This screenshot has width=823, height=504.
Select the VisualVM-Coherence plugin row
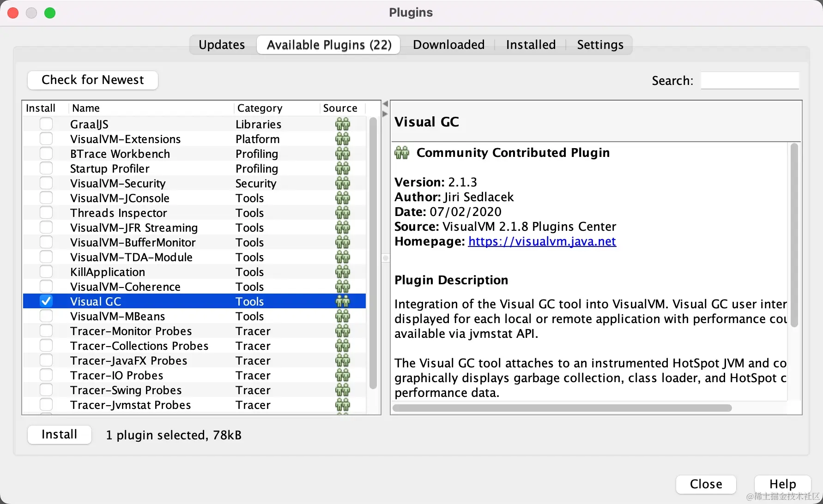(194, 287)
